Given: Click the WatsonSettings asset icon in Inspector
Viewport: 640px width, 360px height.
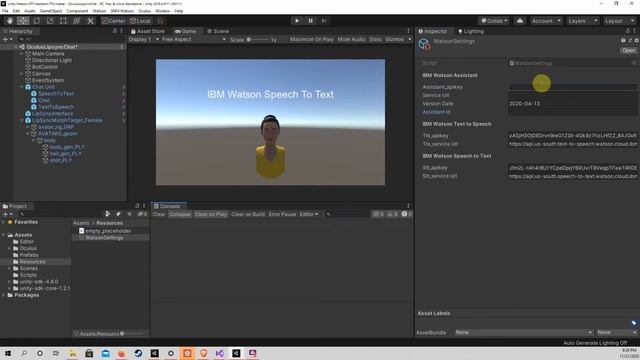Looking at the screenshot, I should (424, 44).
